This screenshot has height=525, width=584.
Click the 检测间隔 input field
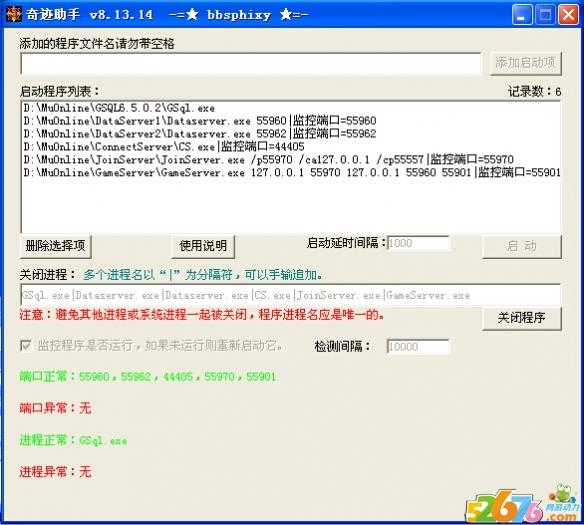418,347
